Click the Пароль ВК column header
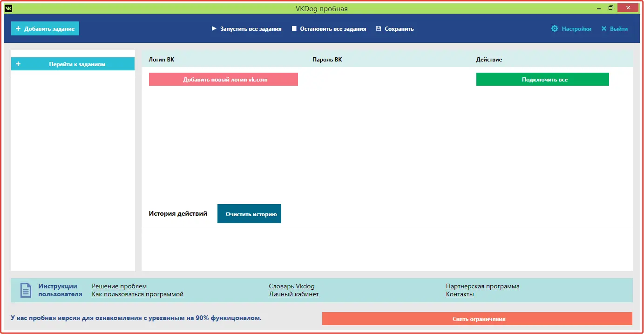Screen dimensions: 644x334 [x=327, y=60]
